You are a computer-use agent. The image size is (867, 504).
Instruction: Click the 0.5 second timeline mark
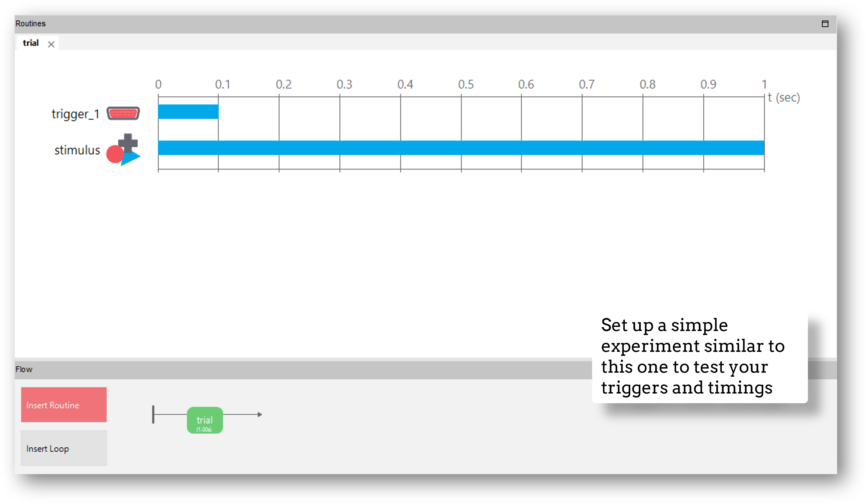466,84
